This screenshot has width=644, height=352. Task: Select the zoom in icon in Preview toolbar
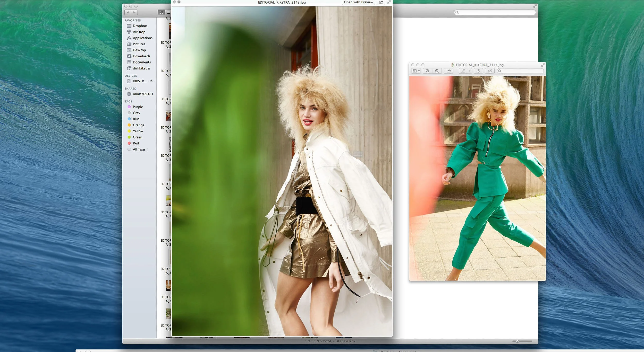[437, 71]
